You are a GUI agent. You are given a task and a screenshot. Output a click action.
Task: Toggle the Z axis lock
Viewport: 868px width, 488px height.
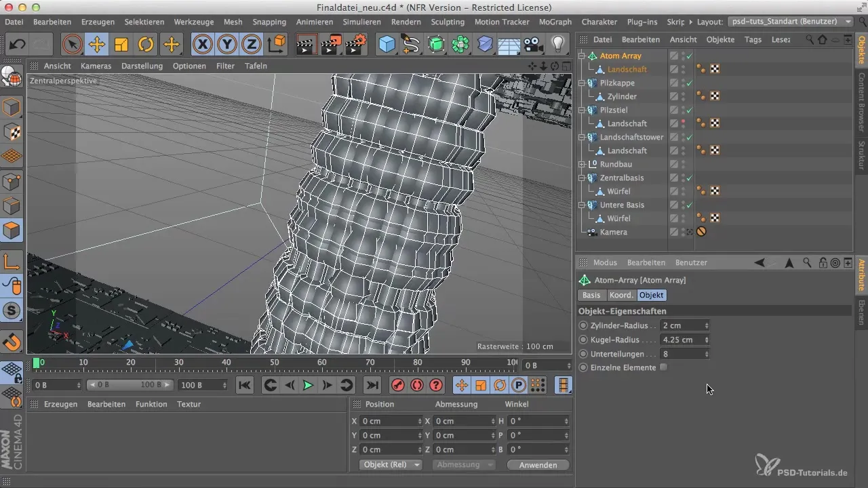252,45
